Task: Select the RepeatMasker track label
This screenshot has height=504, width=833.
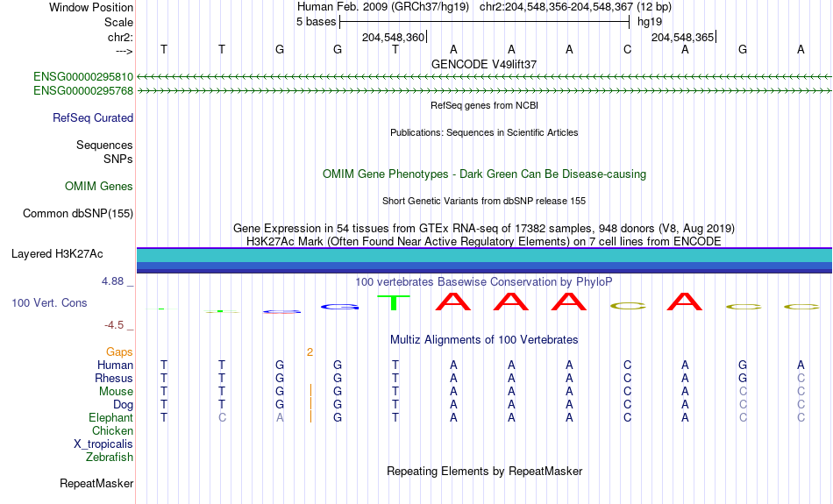Action: pyautogui.click(x=96, y=483)
